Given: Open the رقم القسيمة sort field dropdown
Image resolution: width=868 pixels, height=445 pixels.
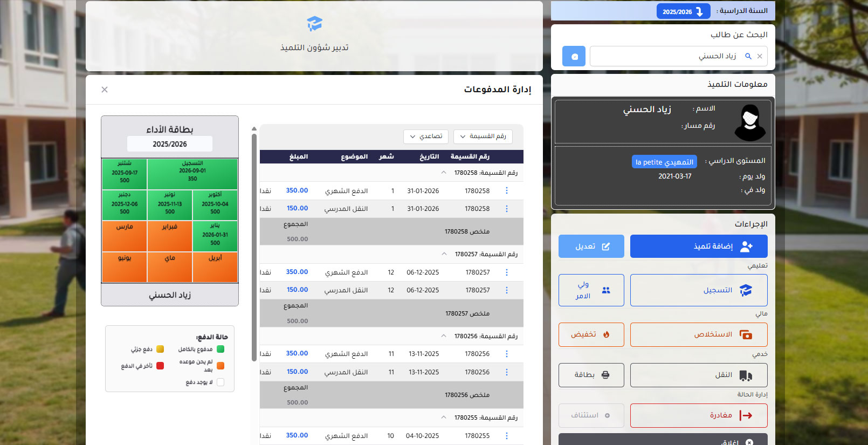Looking at the screenshot, I should (x=483, y=136).
